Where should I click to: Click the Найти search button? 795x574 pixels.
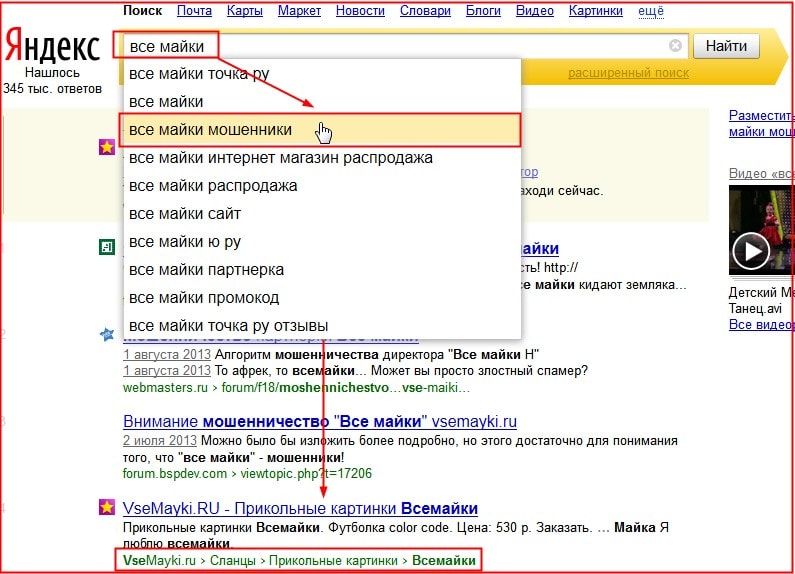pos(726,46)
